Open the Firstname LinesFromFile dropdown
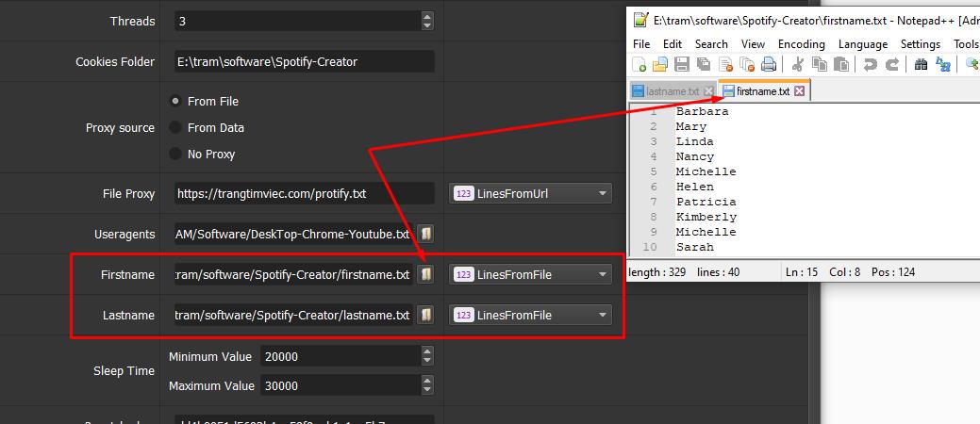 [x=530, y=275]
